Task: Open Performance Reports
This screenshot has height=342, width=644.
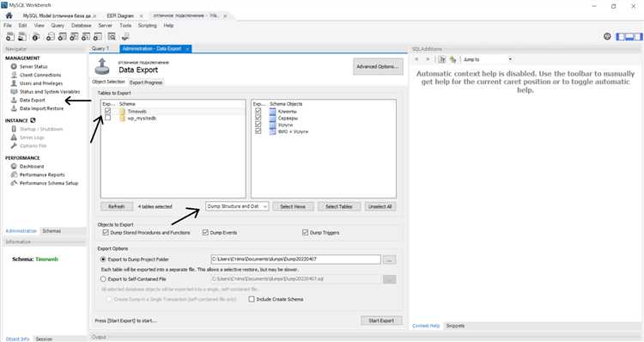Action: [x=42, y=174]
